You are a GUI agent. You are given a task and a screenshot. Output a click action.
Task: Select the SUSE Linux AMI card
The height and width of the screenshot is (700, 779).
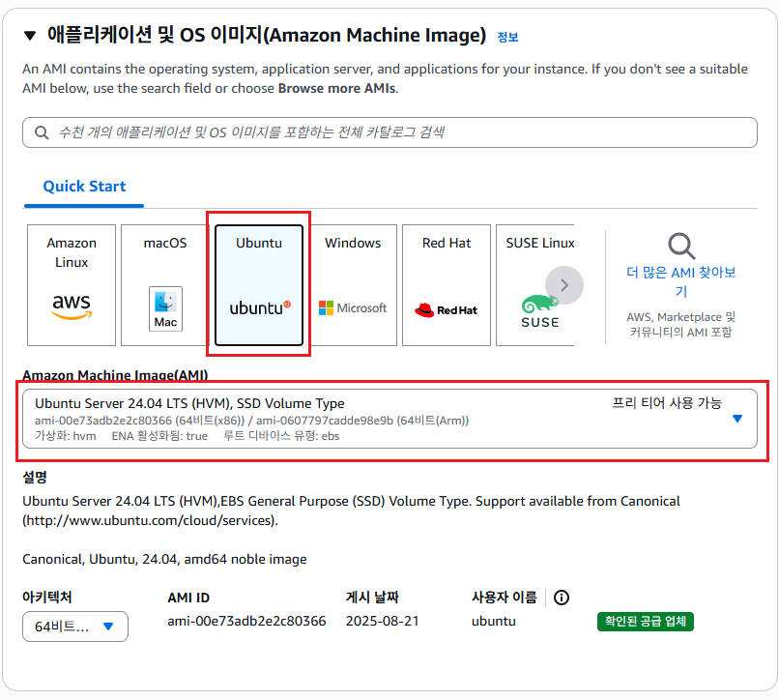535,285
